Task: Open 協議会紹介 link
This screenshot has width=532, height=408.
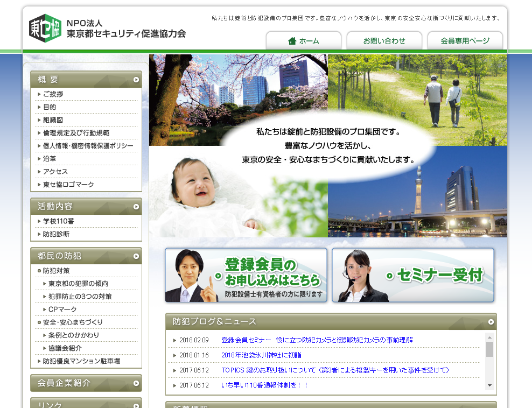Action: (x=65, y=348)
